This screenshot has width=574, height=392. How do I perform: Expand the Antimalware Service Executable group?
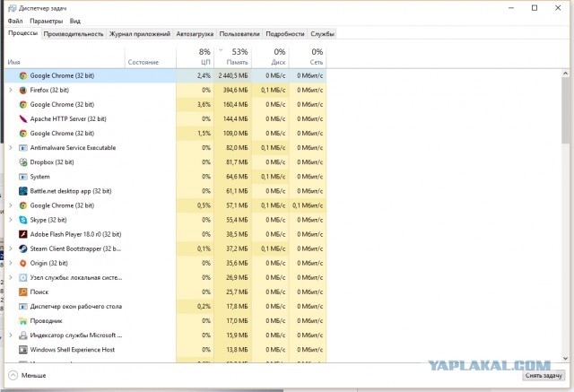pos(11,148)
